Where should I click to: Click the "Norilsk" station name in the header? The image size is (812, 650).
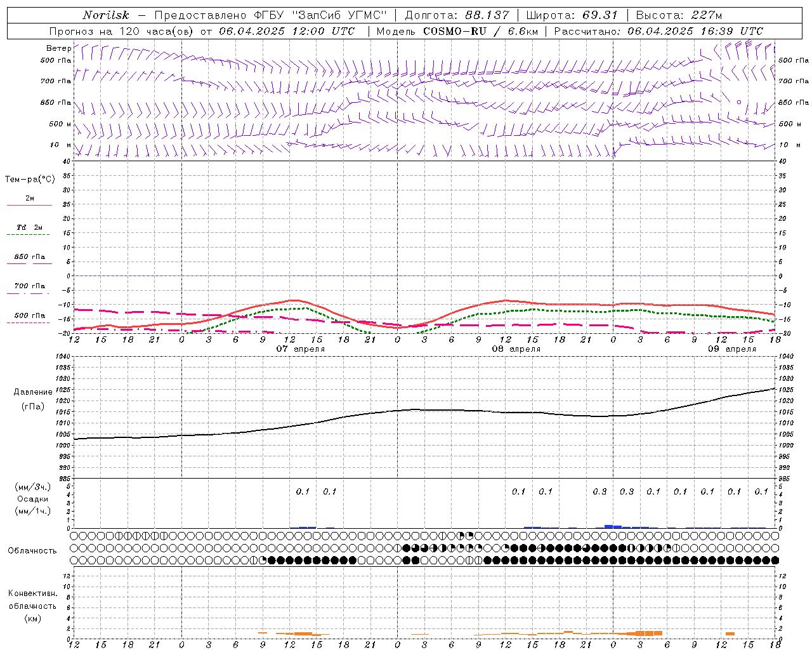106,15
